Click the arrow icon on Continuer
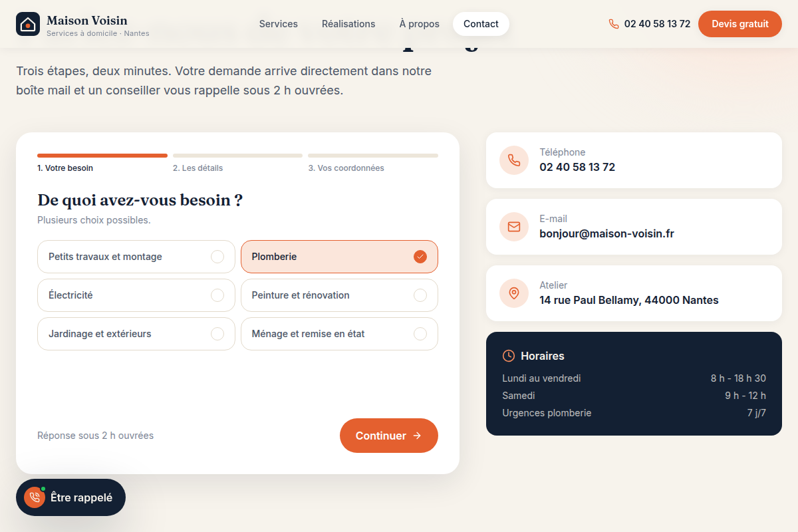This screenshot has height=532, width=798. 417,436
